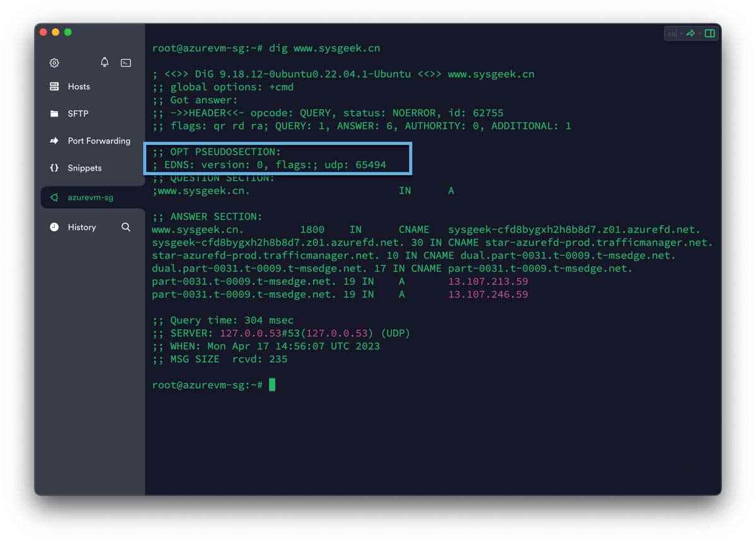
Task: Toggle split view panel icon
Action: tap(710, 33)
